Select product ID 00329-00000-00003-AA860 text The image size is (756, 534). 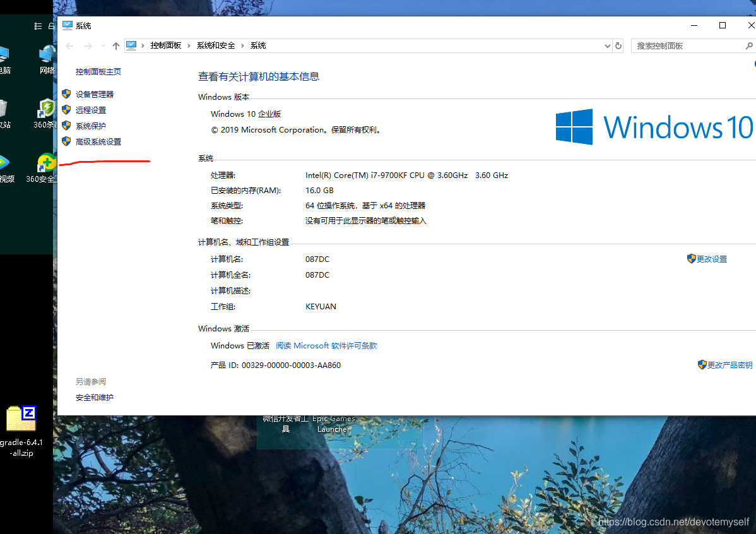coord(291,365)
